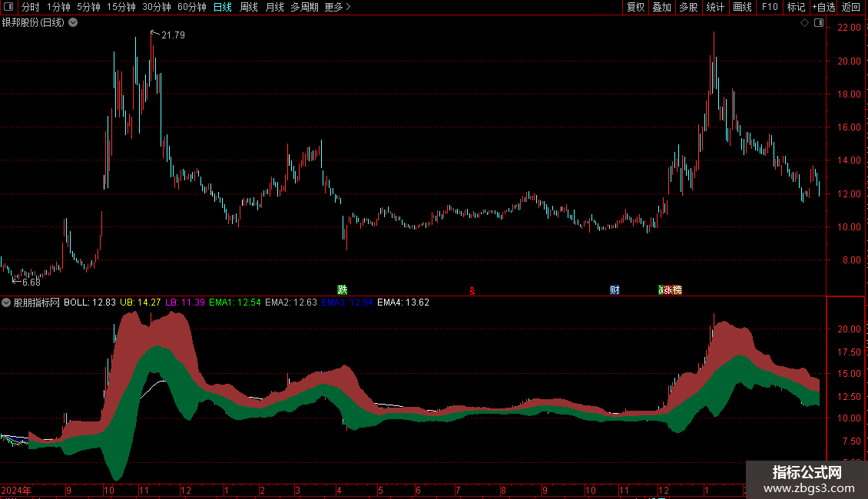Select the 日线 daily tab
The image size is (868, 499).
223,7
